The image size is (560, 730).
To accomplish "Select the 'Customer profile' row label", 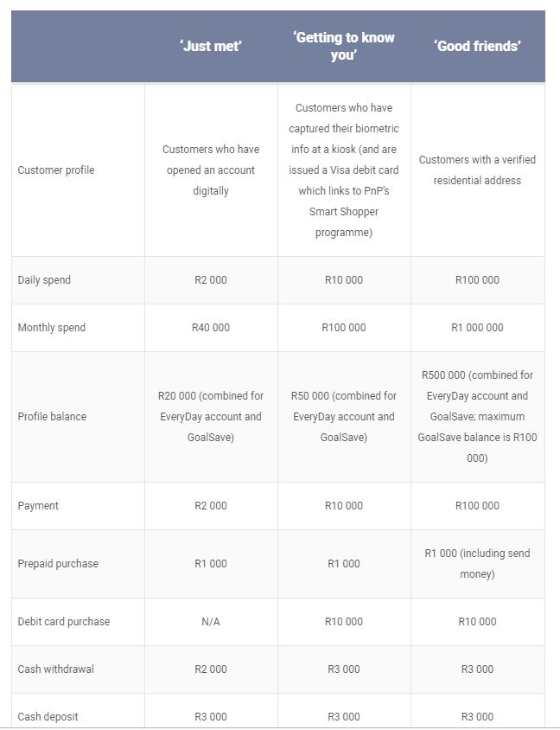I will click(x=56, y=170).
